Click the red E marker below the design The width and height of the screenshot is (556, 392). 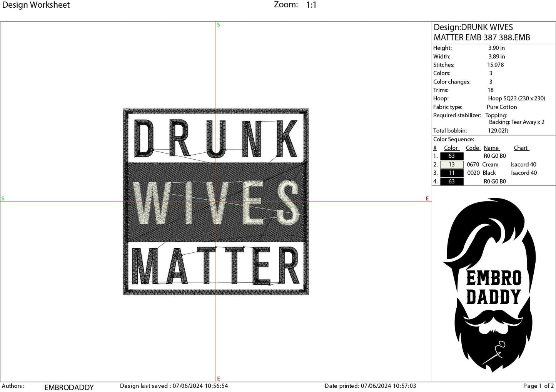(218, 378)
